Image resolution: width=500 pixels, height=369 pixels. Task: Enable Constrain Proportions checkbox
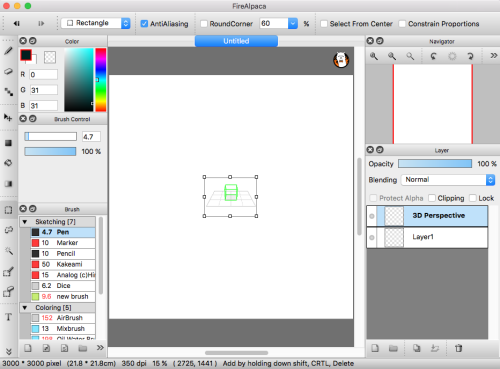402,24
